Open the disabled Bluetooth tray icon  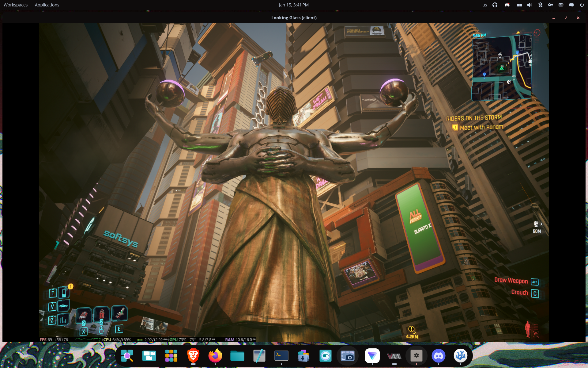tap(540, 5)
